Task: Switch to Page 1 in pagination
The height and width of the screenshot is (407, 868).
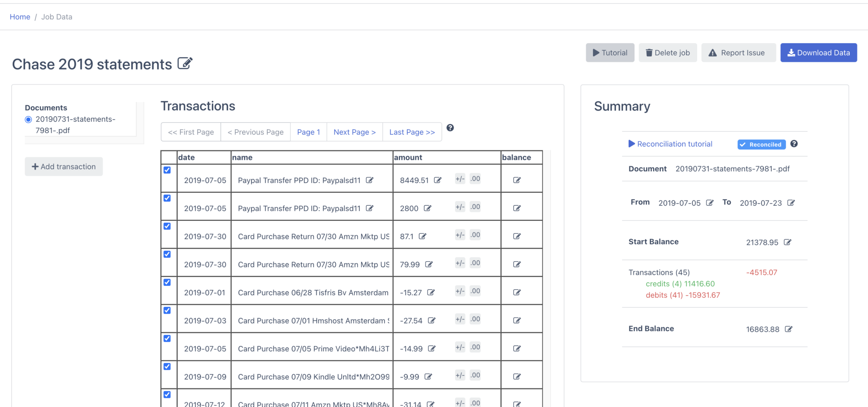Action: [309, 132]
